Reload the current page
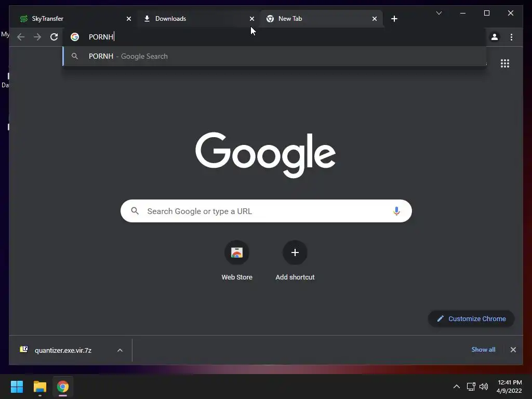 (54, 37)
